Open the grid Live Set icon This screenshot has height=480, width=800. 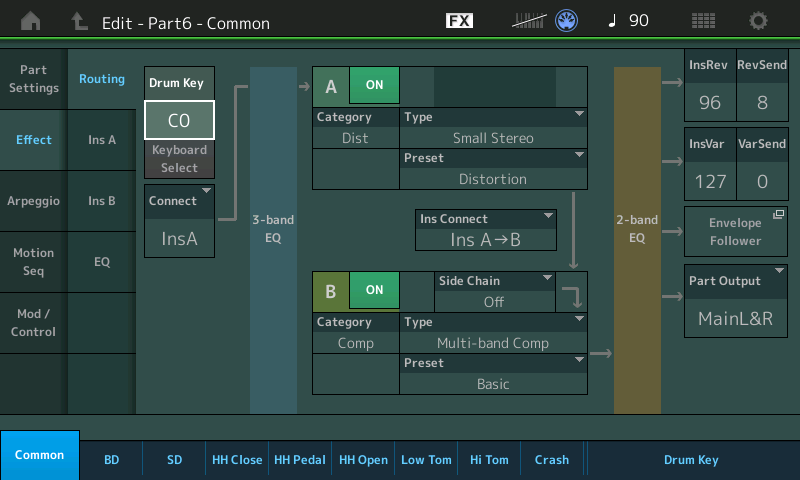pos(703,20)
